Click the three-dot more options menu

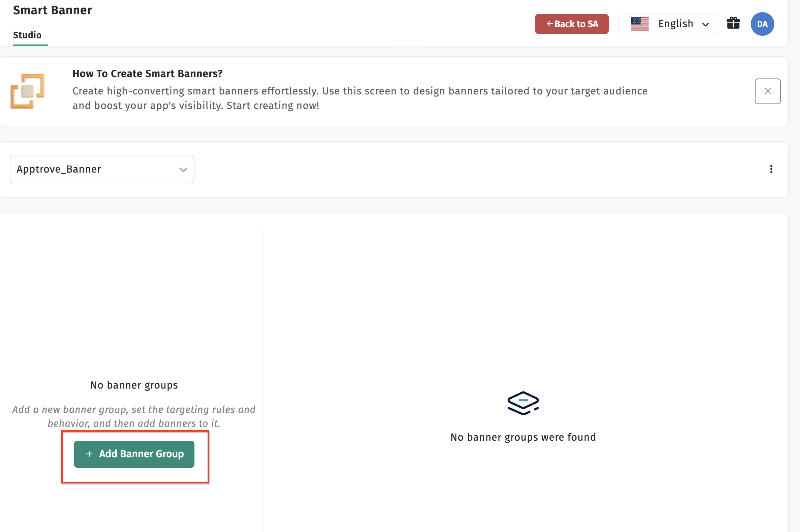tap(771, 169)
